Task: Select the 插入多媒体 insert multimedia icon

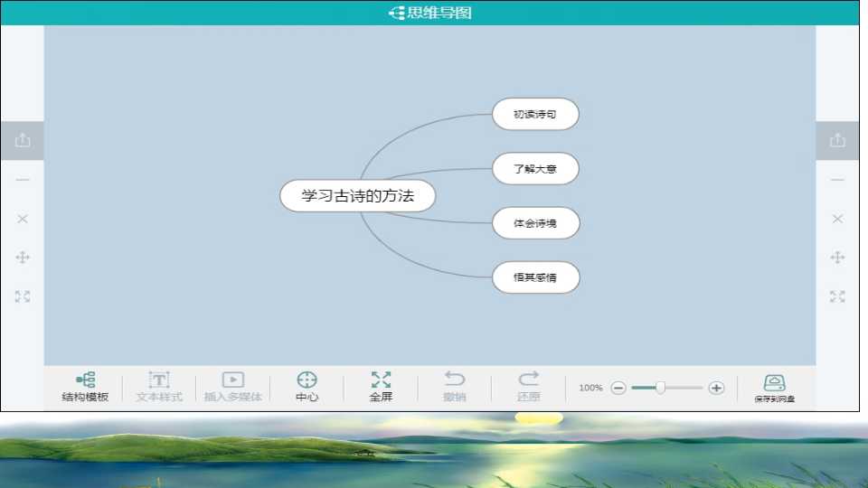Action: tap(233, 380)
